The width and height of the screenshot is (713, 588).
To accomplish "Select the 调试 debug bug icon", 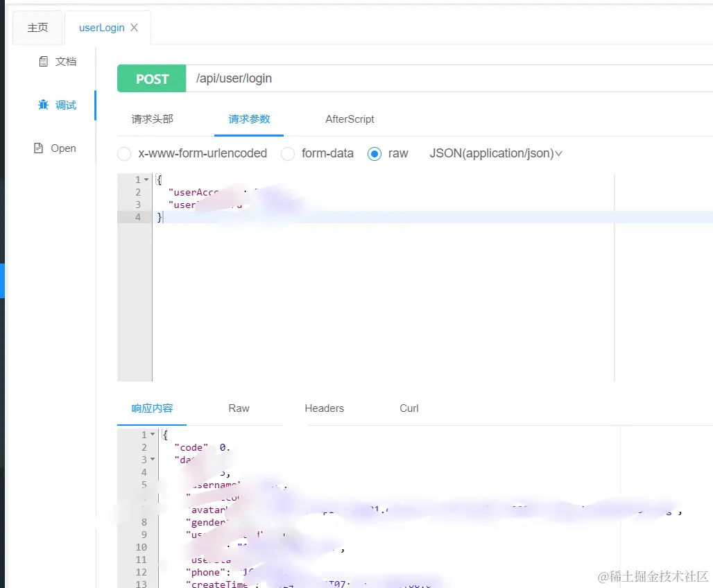I will 43,105.
